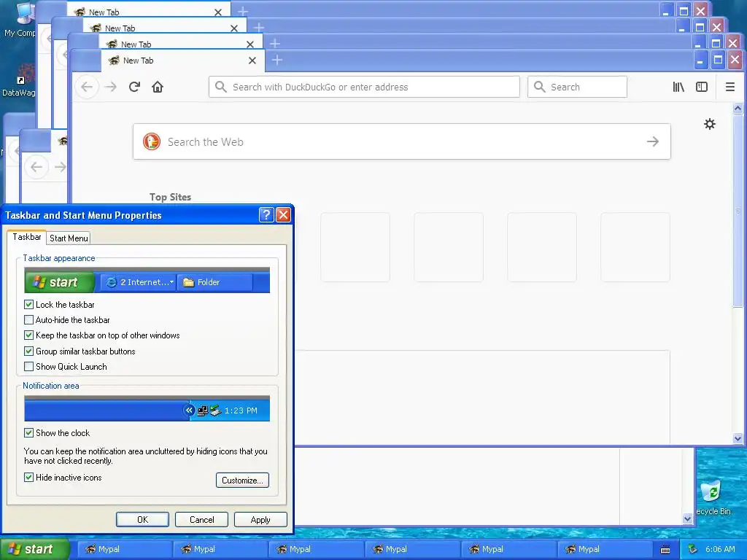Click first Mypal taskbar button
This screenshot has width=747, height=560.
124,549
